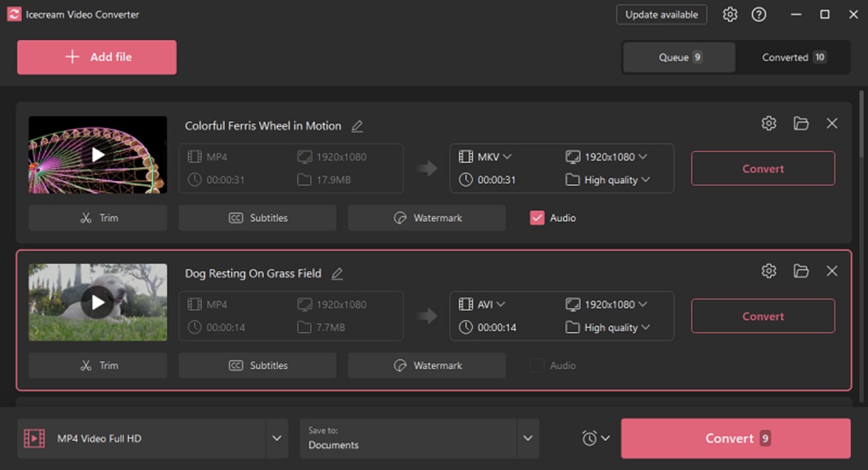Open High quality dropdown for Ferris Wheel video
This screenshot has height=470, width=868.
point(617,180)
